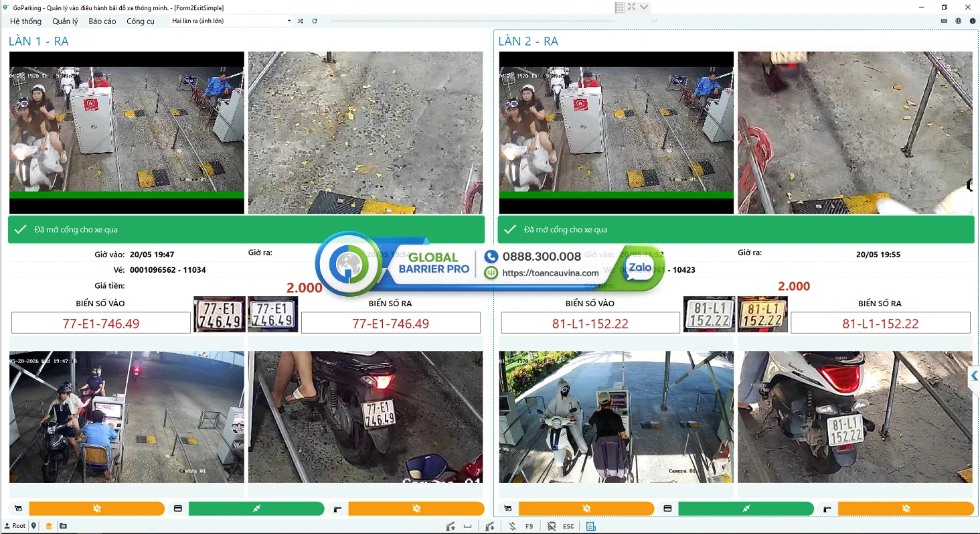Click the card reader icon under Làn 1
Screen dimensions: 980x534
click(178, 509)
